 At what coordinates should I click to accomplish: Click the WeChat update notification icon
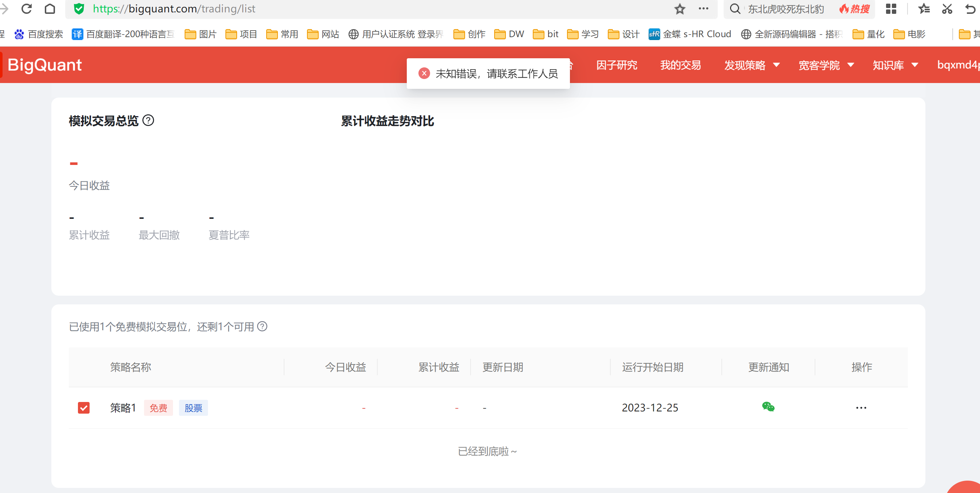click(768, 407)
